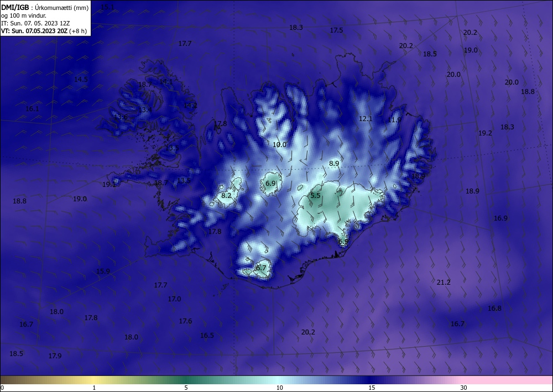553x392 pixels.
Task: Click the 8.2 value on Langjökull glacier
Action: (226, 195)
